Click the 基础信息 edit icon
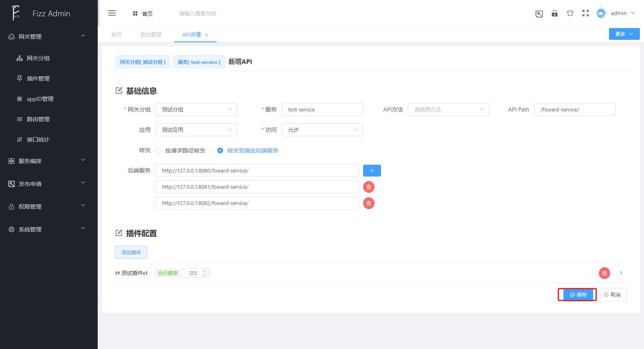644x349 pixels. (x=119, y=91)
